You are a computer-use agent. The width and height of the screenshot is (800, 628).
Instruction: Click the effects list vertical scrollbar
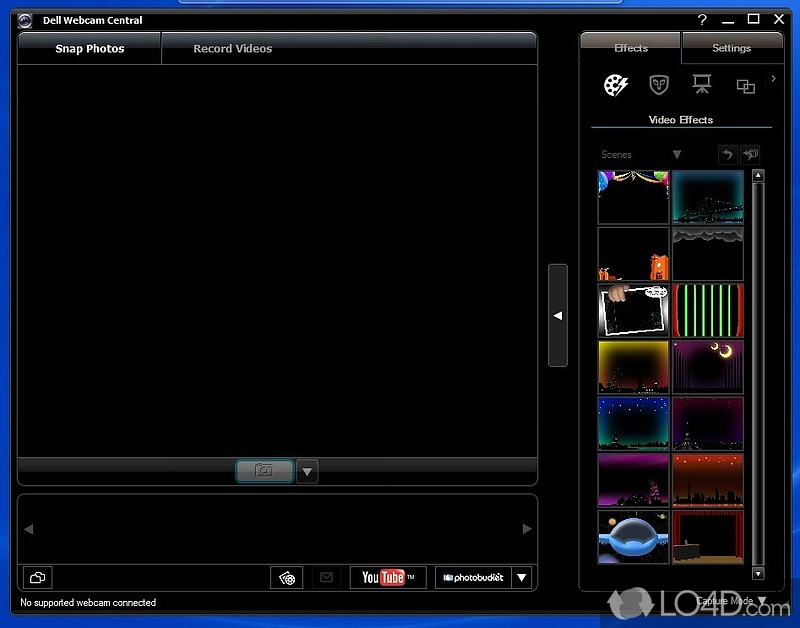click(758, 370)
